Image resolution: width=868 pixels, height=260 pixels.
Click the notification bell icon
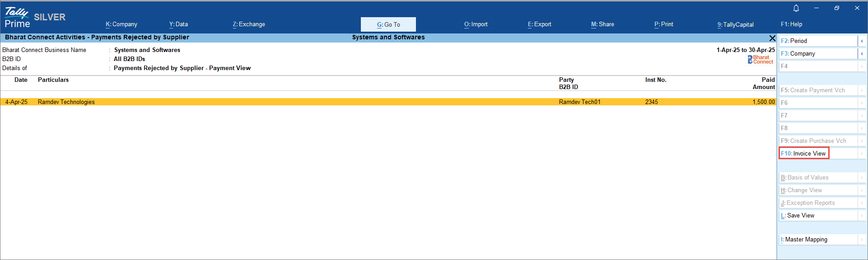pyautogui.click(x=796, y=8)
